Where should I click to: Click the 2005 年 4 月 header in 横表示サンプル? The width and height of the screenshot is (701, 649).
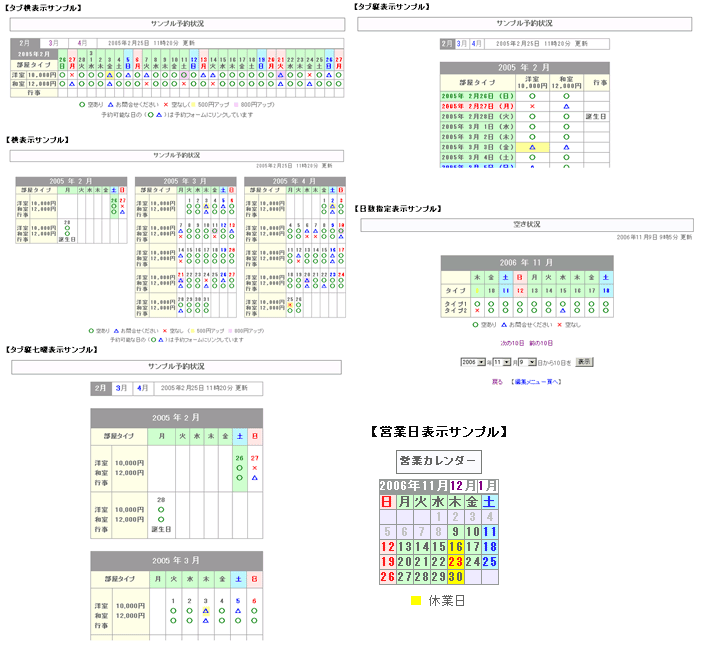tap(295, 181)
